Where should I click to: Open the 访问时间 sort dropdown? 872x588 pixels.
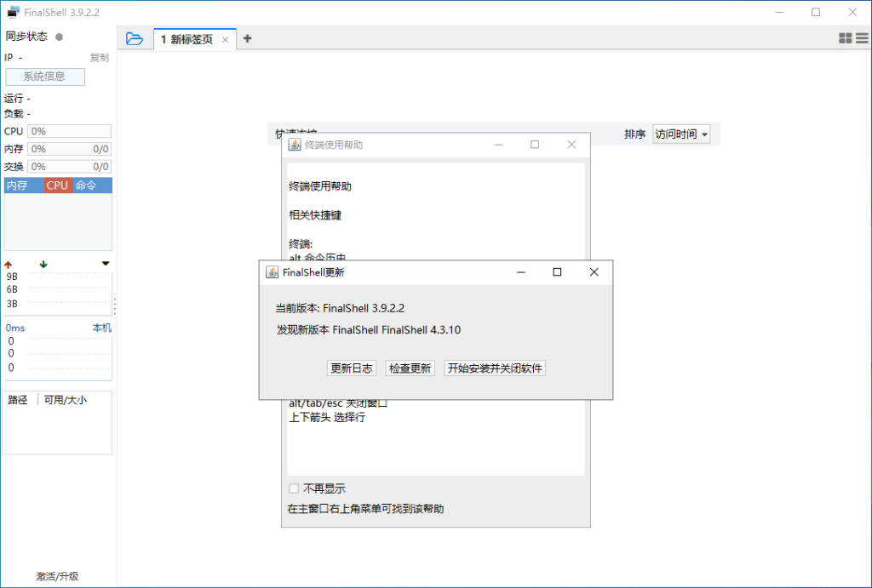click(x=680, y=134)
